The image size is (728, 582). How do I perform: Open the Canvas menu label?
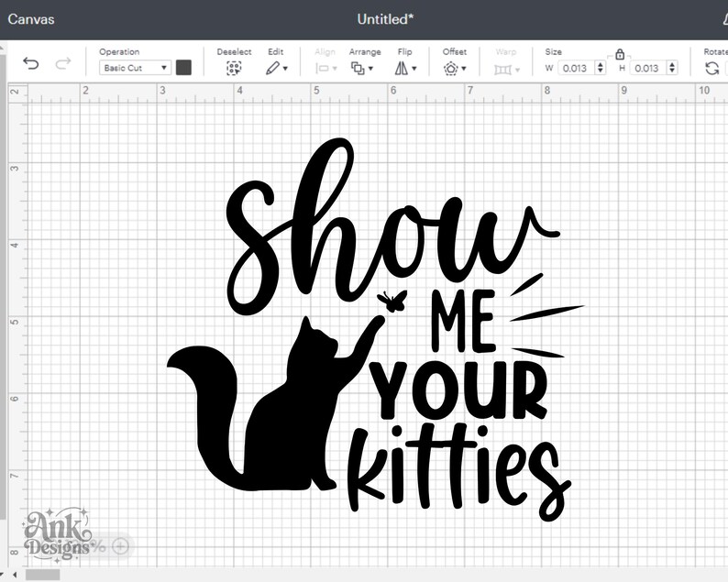pyautogui.click(x=31, y=19)
